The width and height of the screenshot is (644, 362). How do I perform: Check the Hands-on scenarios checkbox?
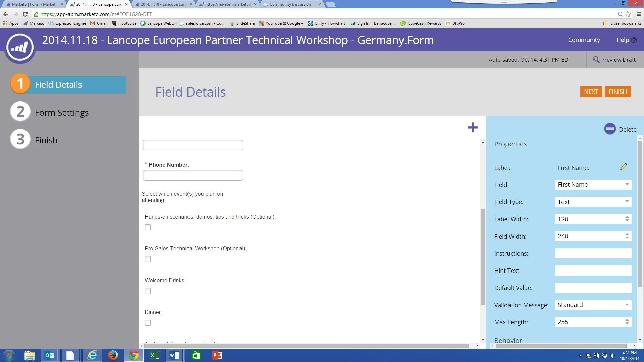coord(148,228)
